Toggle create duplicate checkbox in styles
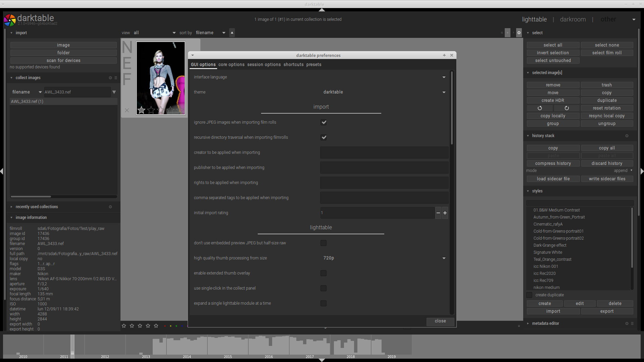Viewport: 644px width, 362px height. [529, 295]
